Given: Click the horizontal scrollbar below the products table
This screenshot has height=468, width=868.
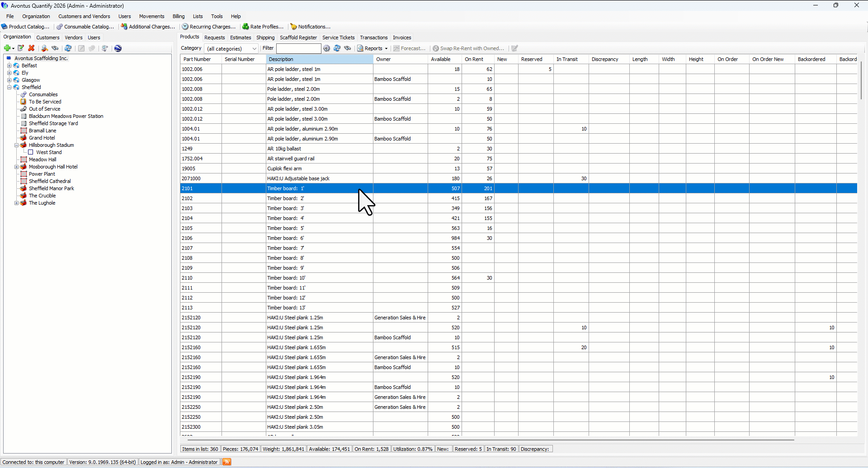Looking at the screenshot, I should coord(491,439).
